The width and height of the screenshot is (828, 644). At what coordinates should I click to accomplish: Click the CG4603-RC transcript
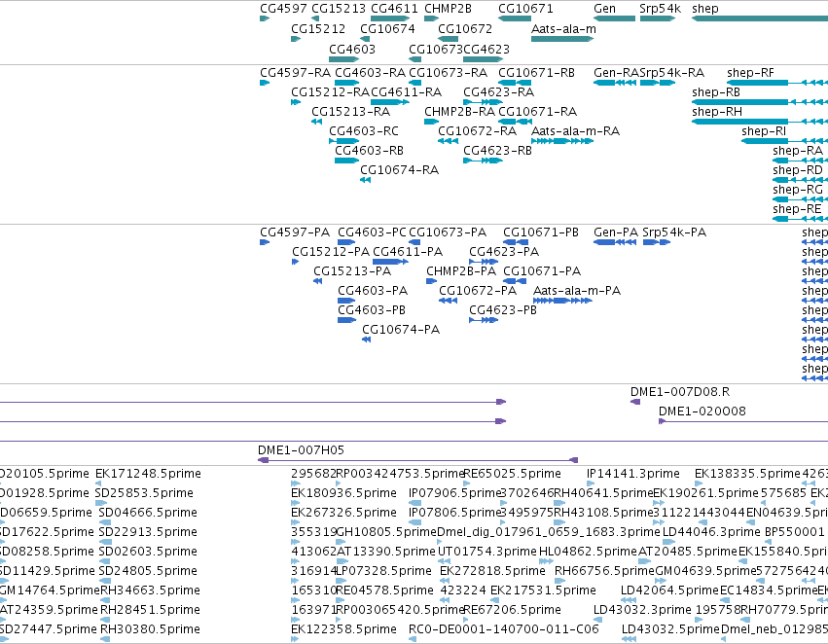click(343, 141)
